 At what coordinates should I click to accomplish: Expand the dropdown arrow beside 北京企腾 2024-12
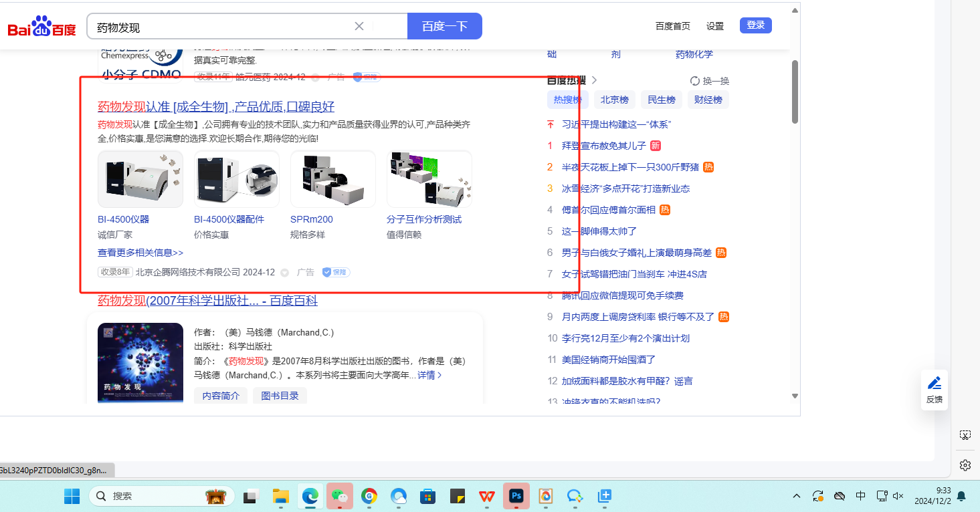pyautogui.click(x=284, y=273)
